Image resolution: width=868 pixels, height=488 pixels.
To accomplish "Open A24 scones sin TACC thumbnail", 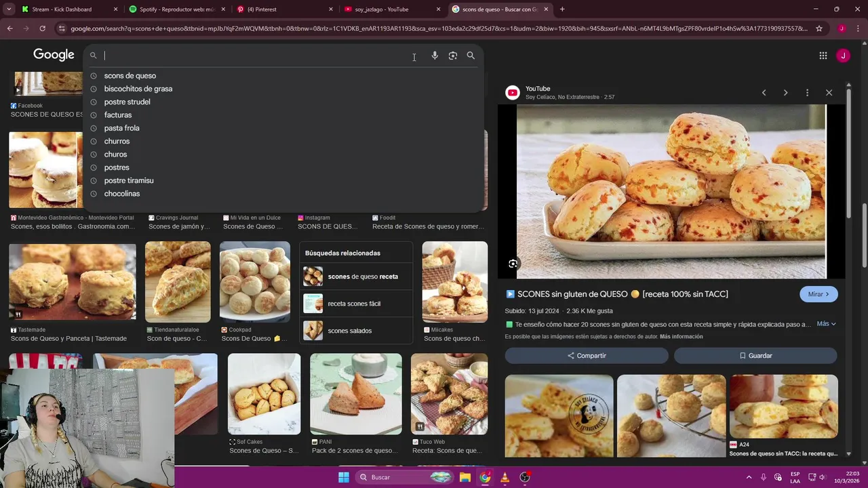I will [783, 407].
